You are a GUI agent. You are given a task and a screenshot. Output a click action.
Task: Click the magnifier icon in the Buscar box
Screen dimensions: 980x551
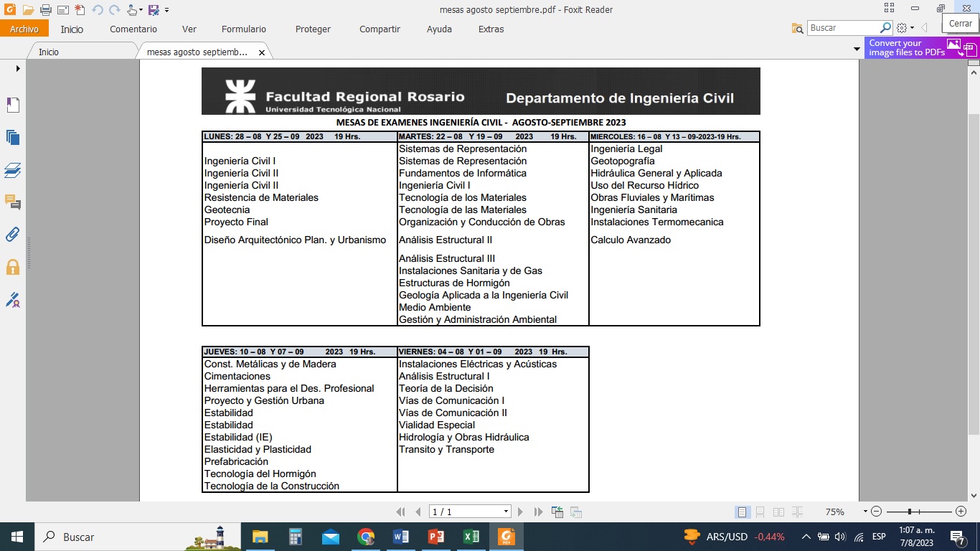point(885,28)
